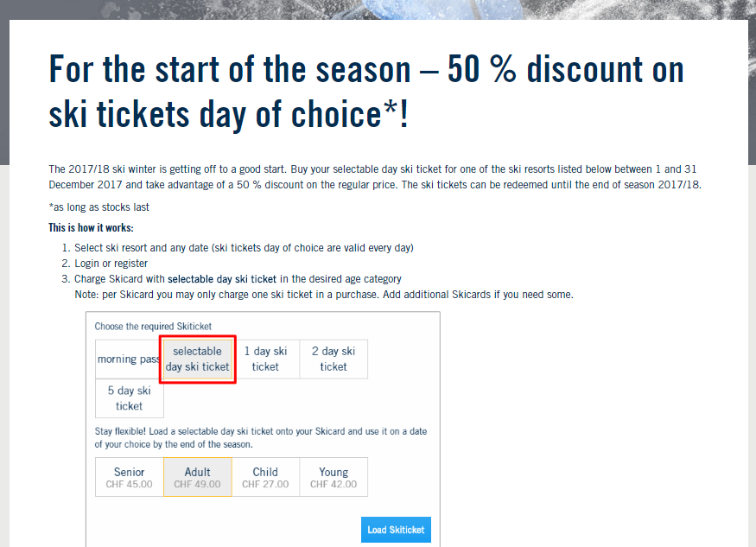Click the 2017/18 ski winter intro paragraph
Screen dimensions: 756x547
375,177
